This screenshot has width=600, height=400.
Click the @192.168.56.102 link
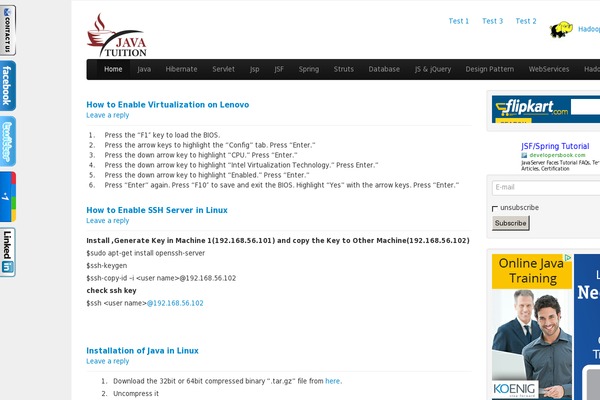[175, 303]
